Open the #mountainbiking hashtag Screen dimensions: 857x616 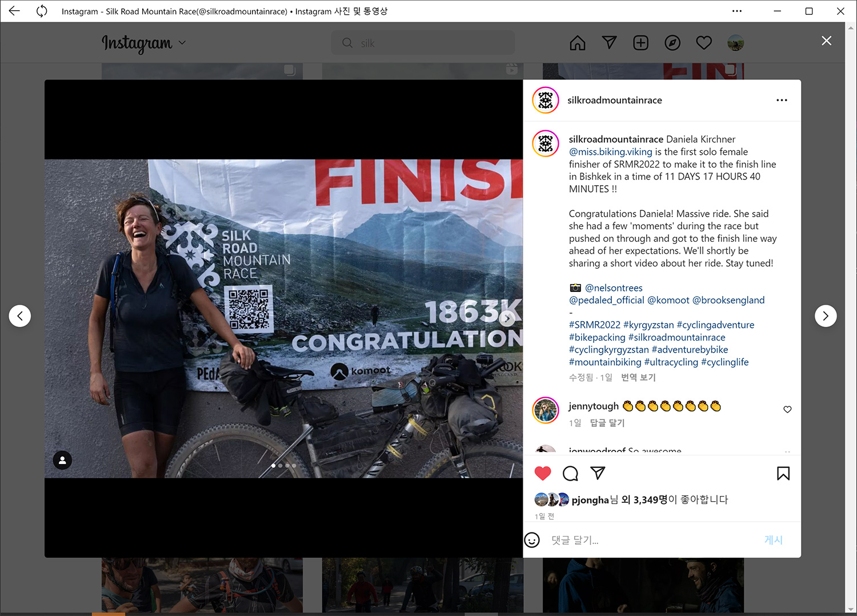pos(605,362)
